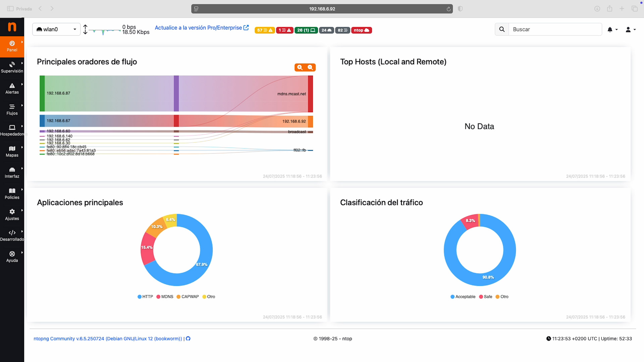Open the ntopng Community version link
Screen dimensions: 644x362
tap(108, 339)
